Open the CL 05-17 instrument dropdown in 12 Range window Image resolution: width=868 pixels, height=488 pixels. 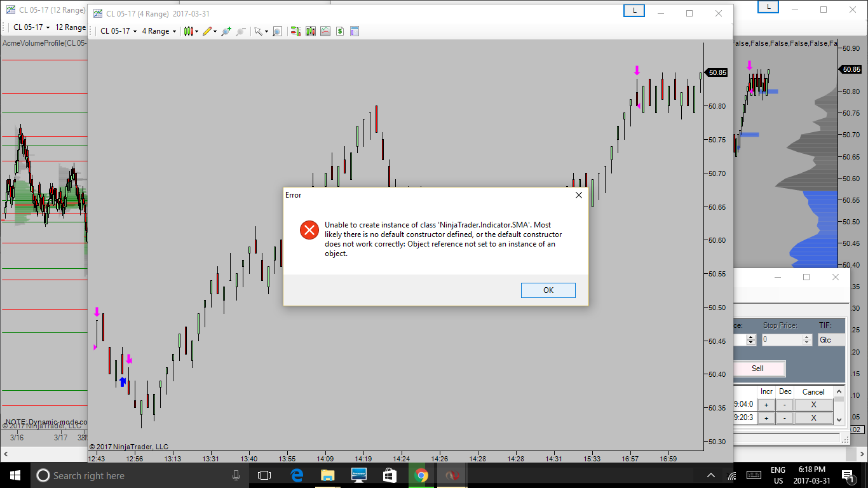pos(31,27)
